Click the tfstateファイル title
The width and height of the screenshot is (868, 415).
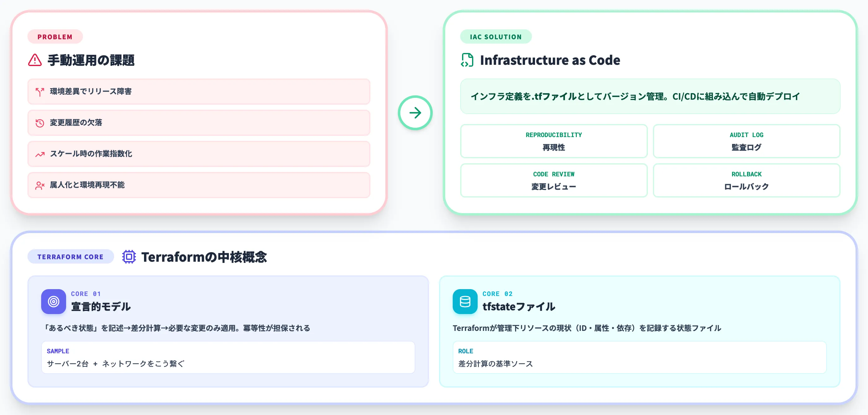coord(519,307)
